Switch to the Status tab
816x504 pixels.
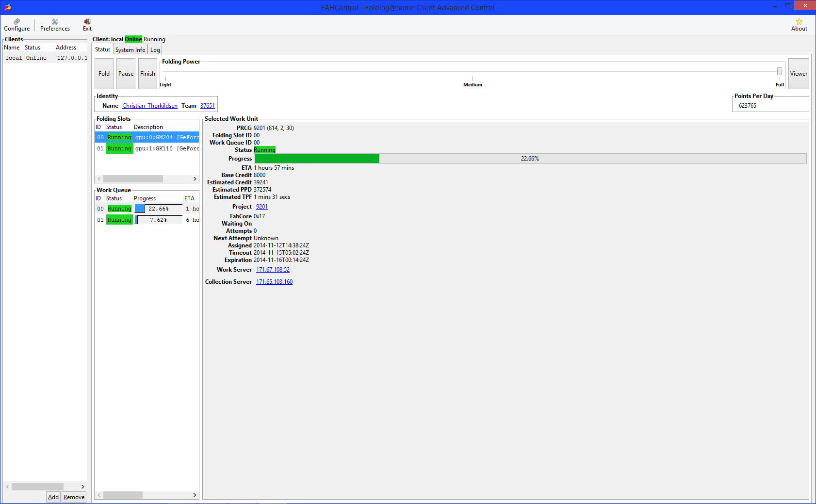pos(102,49)
